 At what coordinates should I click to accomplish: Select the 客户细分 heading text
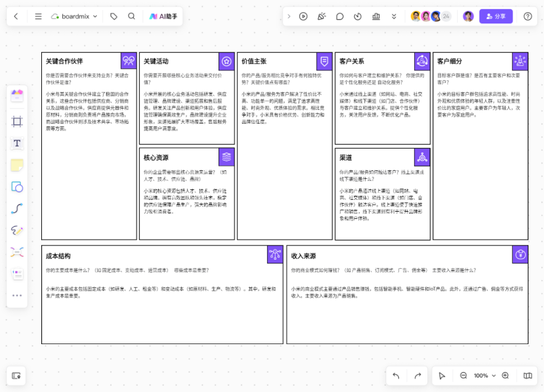tap(450, 61)
